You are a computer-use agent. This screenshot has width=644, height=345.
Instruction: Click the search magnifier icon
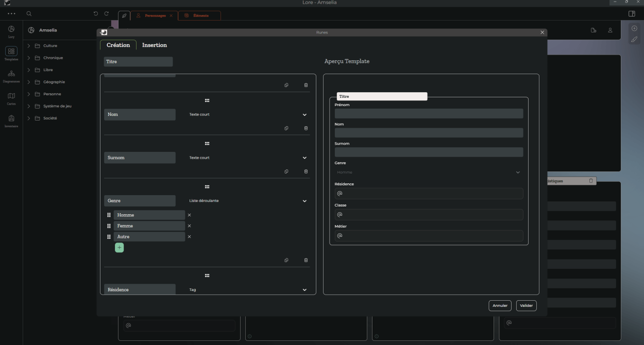[x=29, y=14]
